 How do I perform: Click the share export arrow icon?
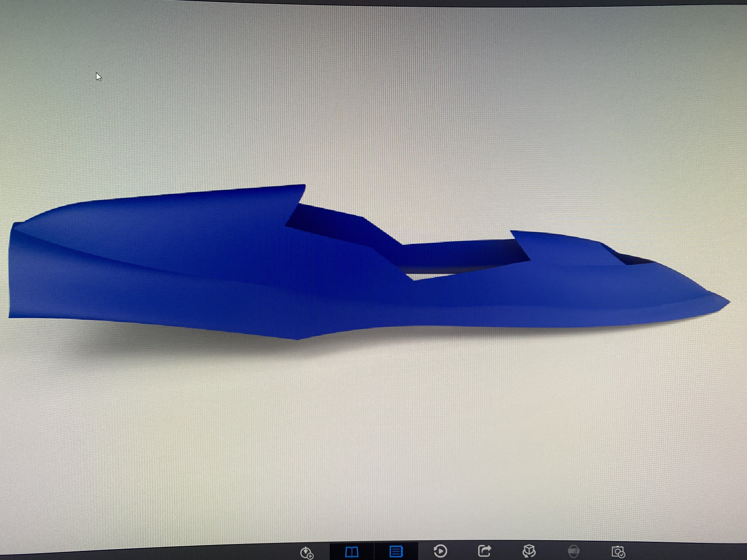(x=484, y=551)
